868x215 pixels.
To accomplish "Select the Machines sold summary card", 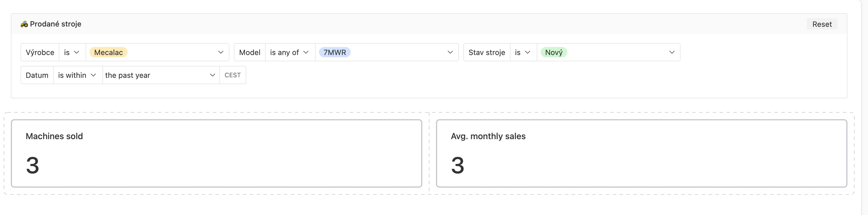I will 216,154.
